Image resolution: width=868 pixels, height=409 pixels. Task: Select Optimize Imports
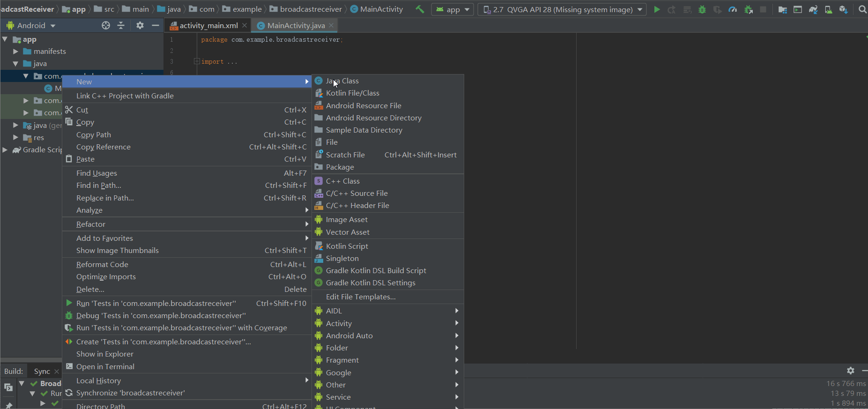pyautogui.click(x=187, y=276)
